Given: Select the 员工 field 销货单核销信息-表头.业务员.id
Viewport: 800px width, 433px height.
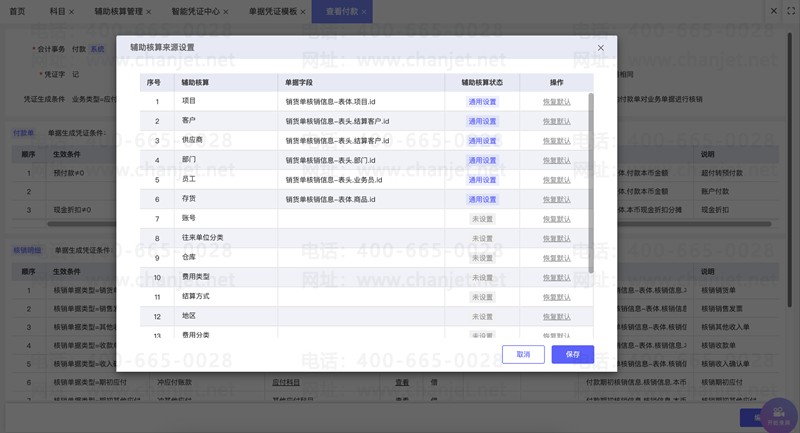Looking at the screenshot, I should 334,180.
